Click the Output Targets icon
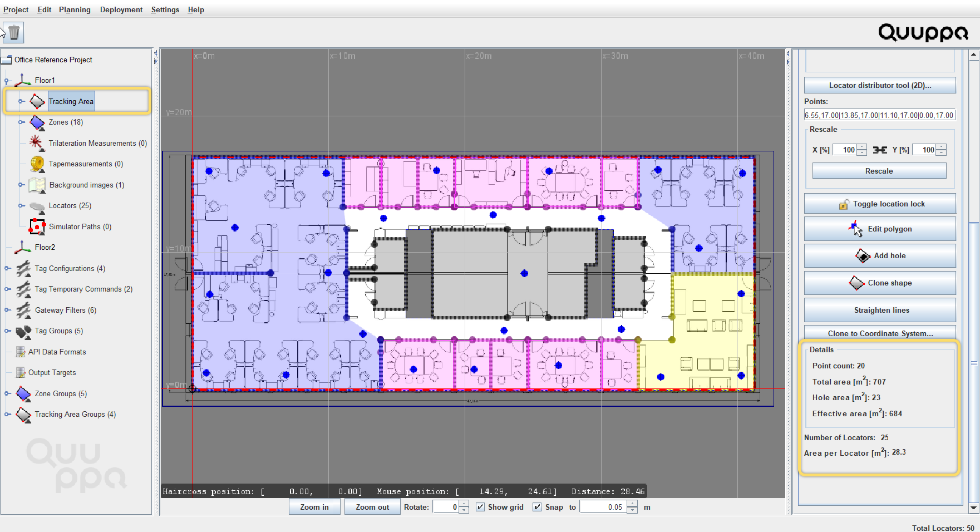Screen dimensions: 980x532 tap(21, 372)
